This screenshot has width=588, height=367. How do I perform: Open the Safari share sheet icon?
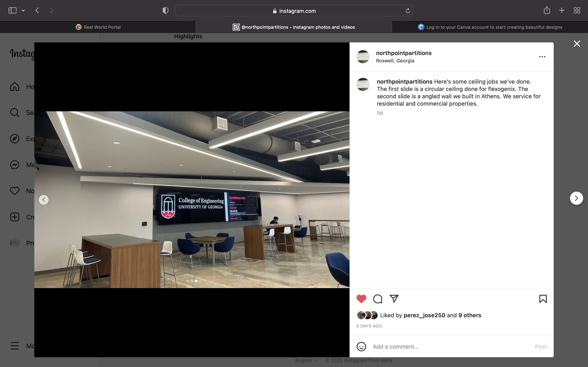click(547, 10)
